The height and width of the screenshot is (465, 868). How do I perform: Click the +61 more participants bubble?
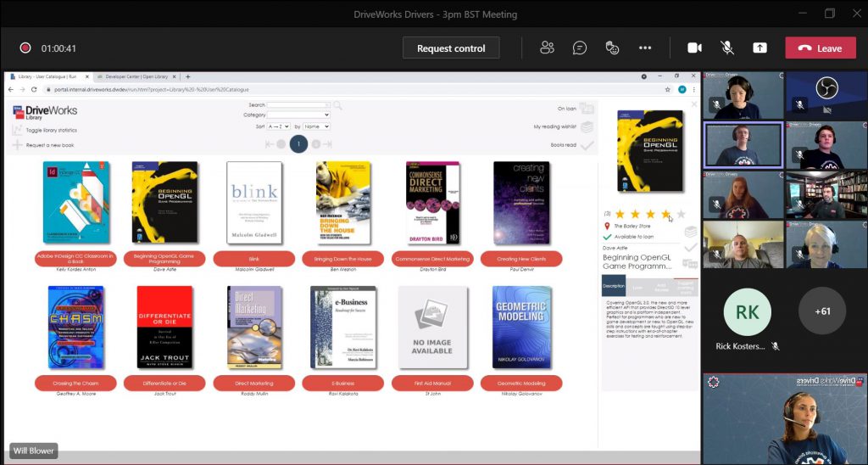pos(822,311)
